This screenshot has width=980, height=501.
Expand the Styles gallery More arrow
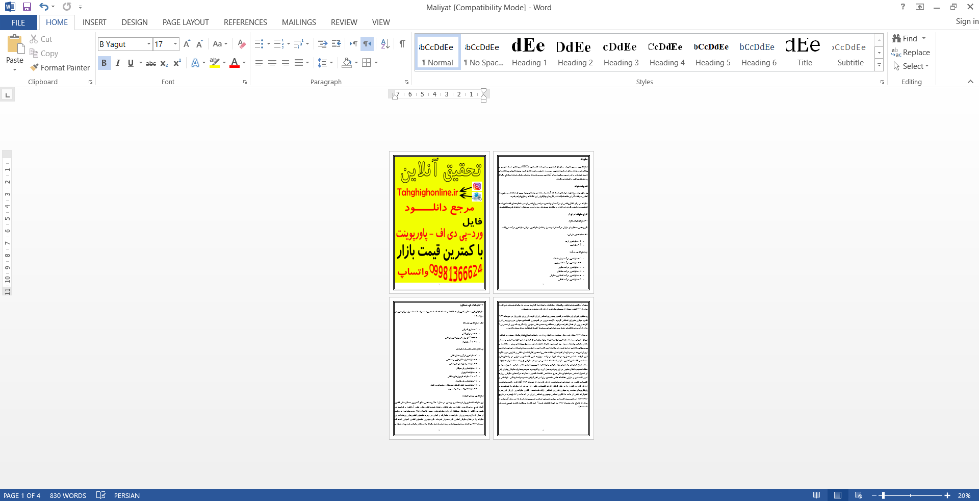(879, 65)
